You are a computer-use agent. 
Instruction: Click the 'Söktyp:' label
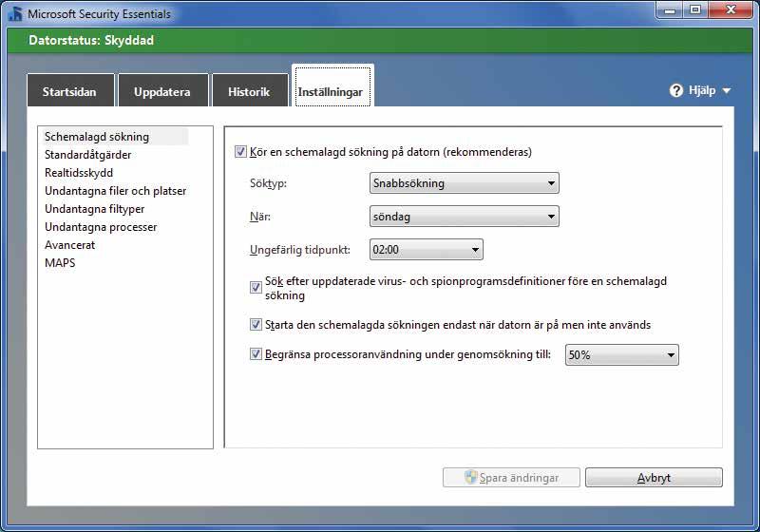coord(268,183)
